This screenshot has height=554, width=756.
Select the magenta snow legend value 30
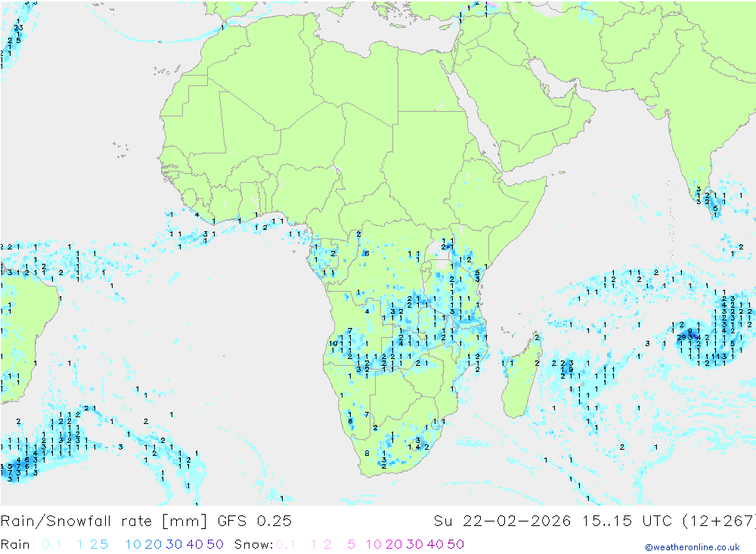[x=414, y=544]
